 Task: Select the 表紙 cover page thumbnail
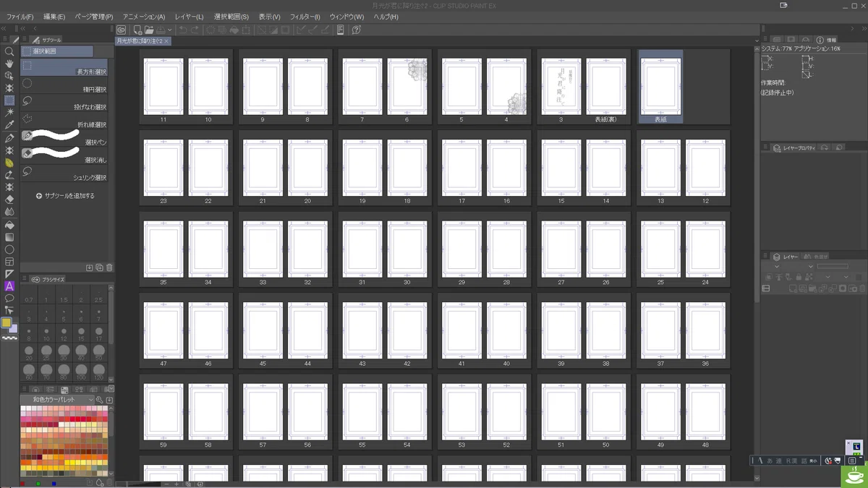tap(660, 87)
